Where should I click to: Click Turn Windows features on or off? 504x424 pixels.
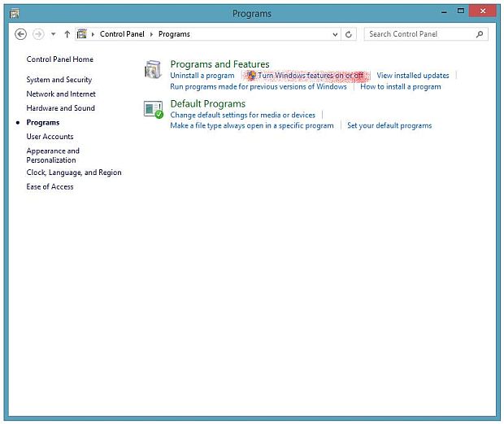[311, 75]
